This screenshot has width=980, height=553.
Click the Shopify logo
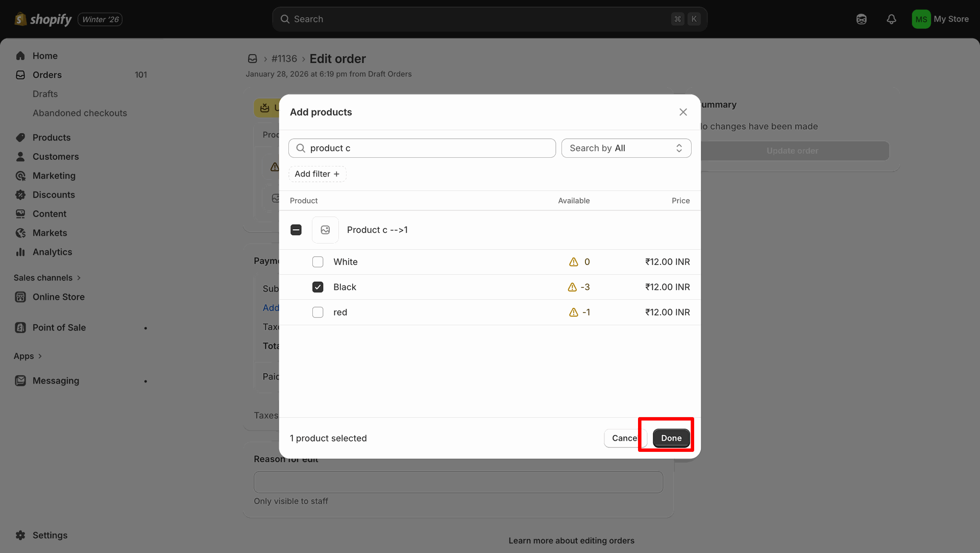coord(43,19)
